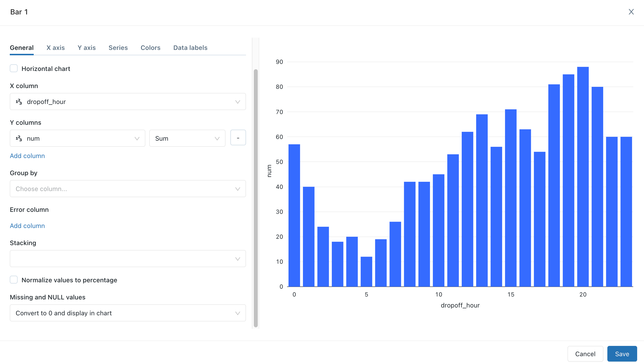Open the Series configuration tab
Image resolution: width=644 pixels, height=364 pixels.
pos(118,47)
